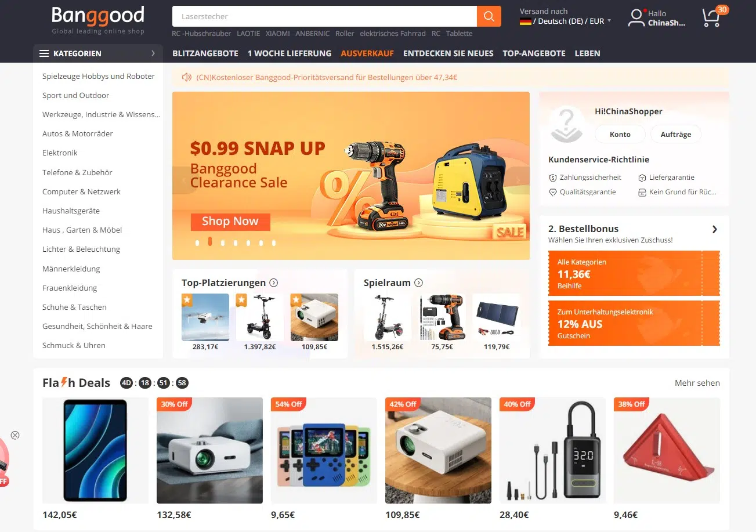The height and width of the screenshot is (532, 756).
Task: Click the circled arrow next to Spielraum
Action: click(418, 283)
